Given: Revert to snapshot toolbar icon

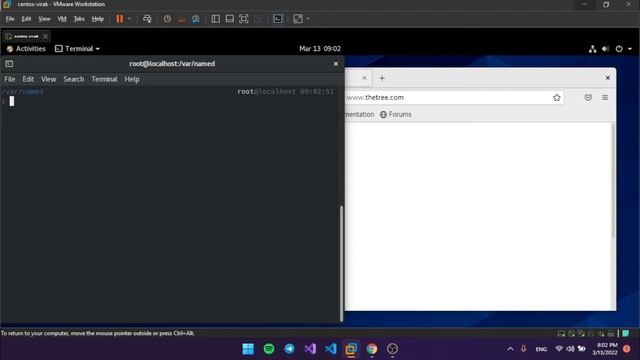Looking at the screenshot, I should [182, 19].
